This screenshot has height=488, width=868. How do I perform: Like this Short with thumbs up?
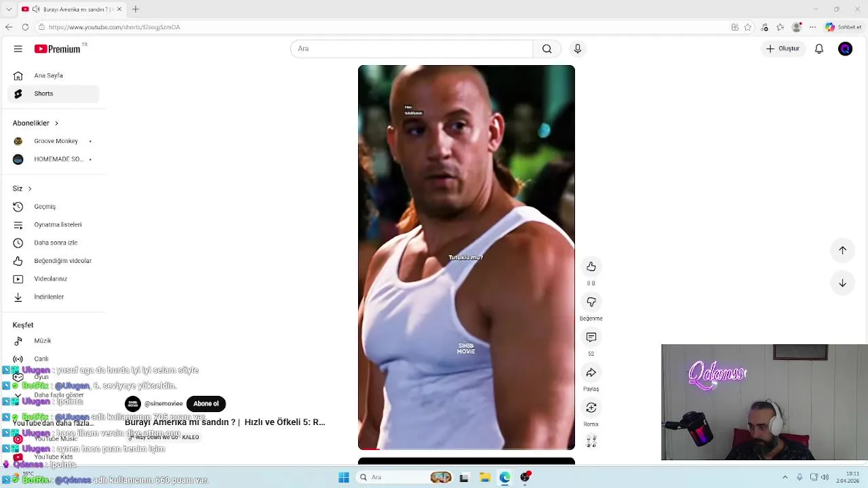tap(591, 266)
